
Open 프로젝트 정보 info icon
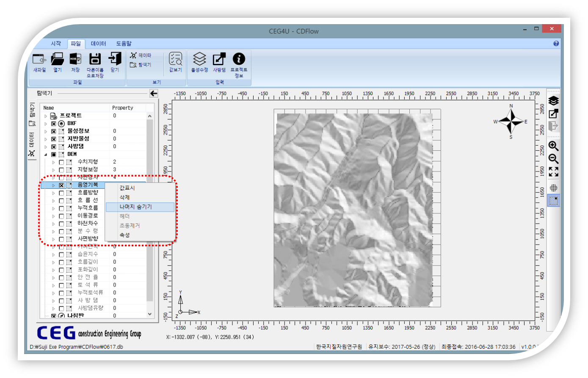click(239, 59)
